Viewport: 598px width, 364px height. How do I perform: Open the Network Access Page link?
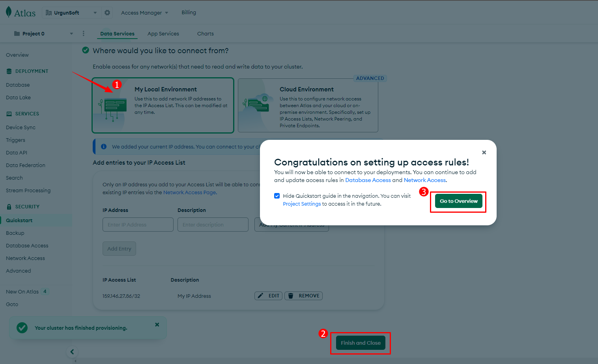(x=189, y=192)
